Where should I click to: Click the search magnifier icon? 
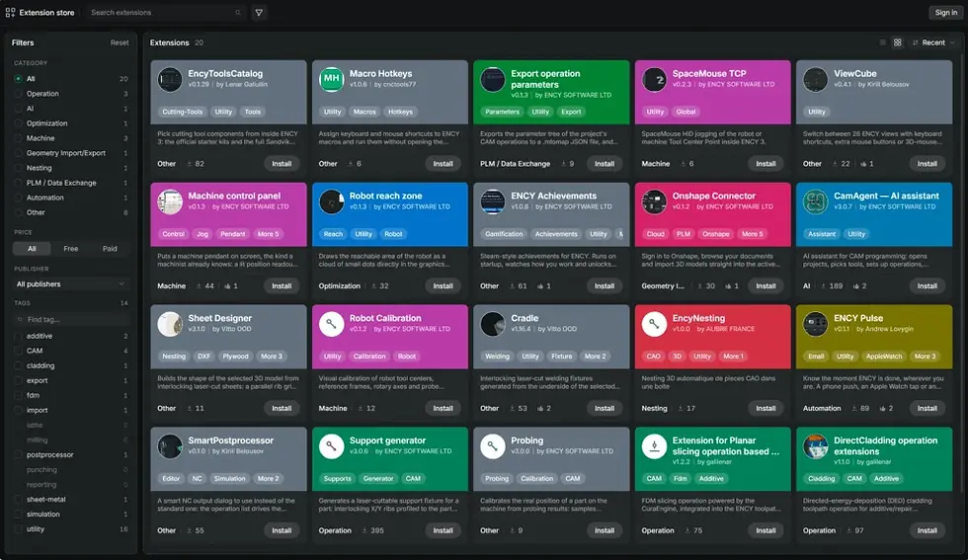(x=238, y=13)
